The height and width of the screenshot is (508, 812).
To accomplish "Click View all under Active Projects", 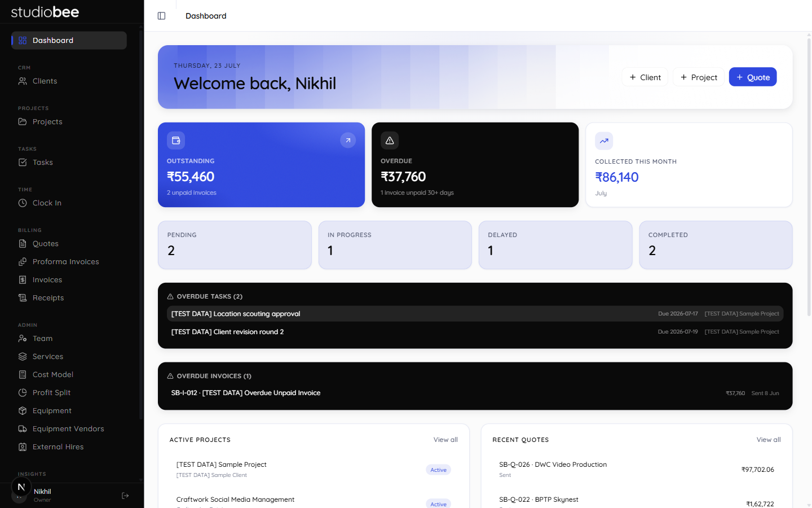I will [x=445, y=440].
